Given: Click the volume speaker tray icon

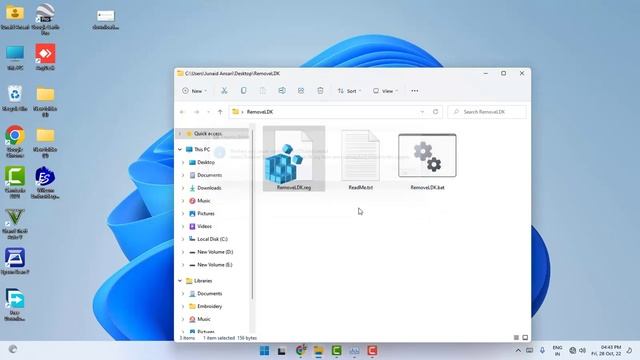Looking at the screenshot, I should (582, 351).
